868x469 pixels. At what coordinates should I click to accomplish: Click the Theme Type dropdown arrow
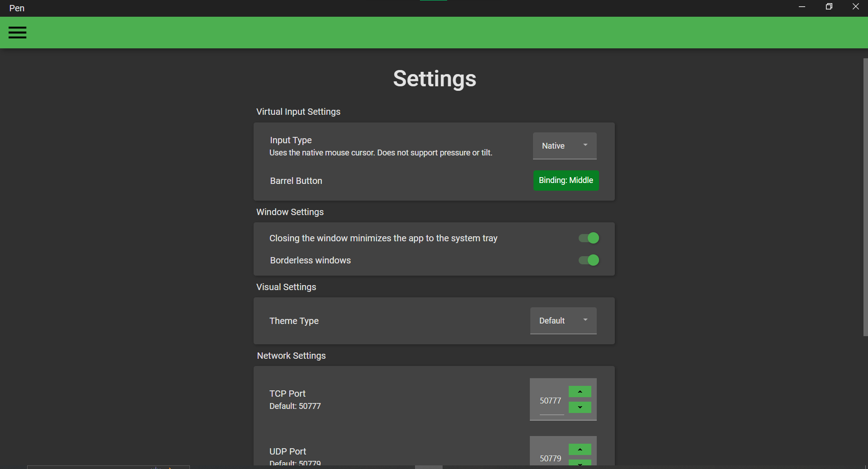point(585,320)
